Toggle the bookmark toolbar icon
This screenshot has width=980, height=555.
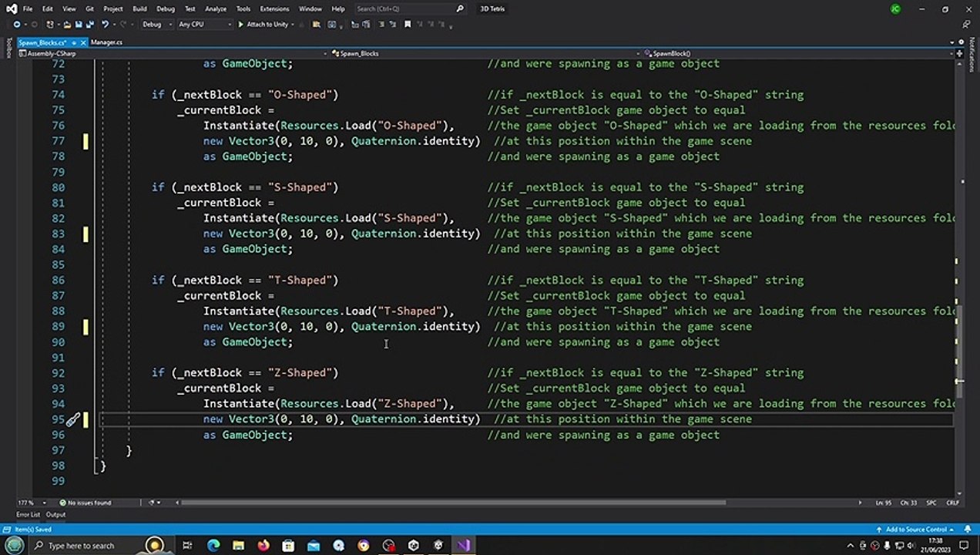pyautogui.click(x=408, y=25)
